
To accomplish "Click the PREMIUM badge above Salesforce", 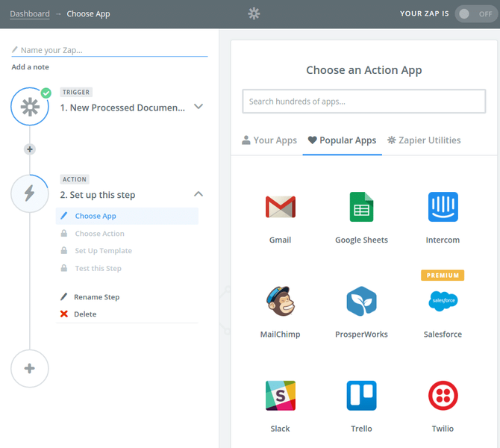I will point(443,275).
